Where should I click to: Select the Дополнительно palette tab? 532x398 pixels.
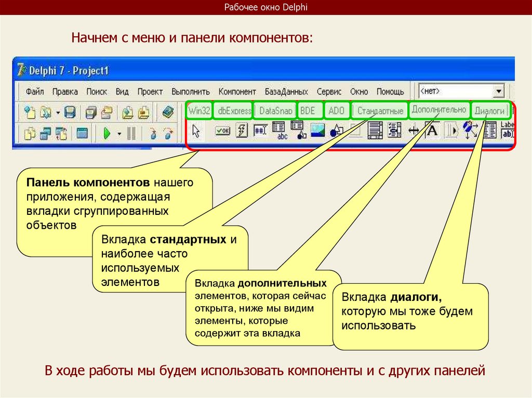tap(439, 109)
